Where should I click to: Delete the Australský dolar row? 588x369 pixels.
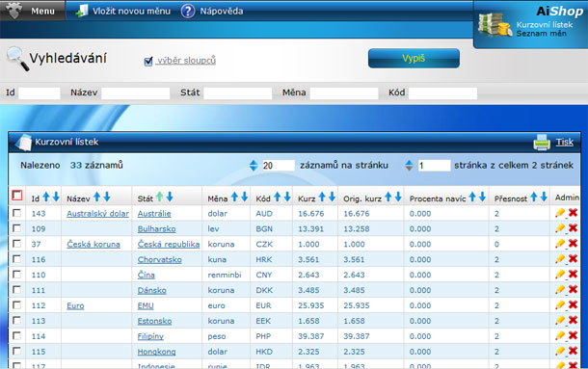[x=573, y=213]
